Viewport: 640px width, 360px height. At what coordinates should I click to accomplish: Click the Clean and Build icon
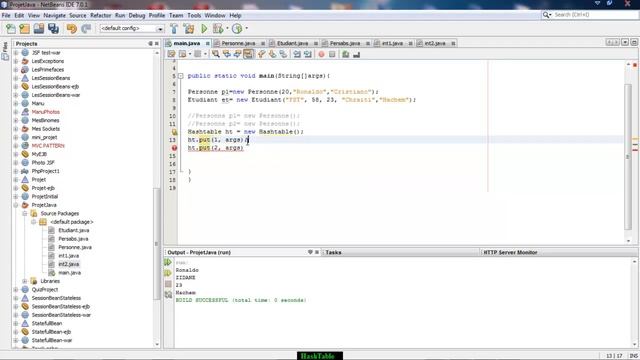[x=189, y=29]
